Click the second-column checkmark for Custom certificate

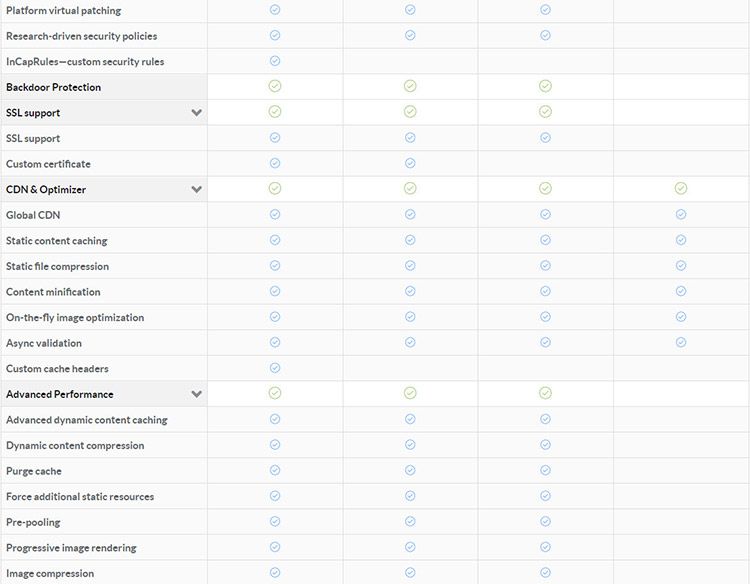(x=410, y=163)
